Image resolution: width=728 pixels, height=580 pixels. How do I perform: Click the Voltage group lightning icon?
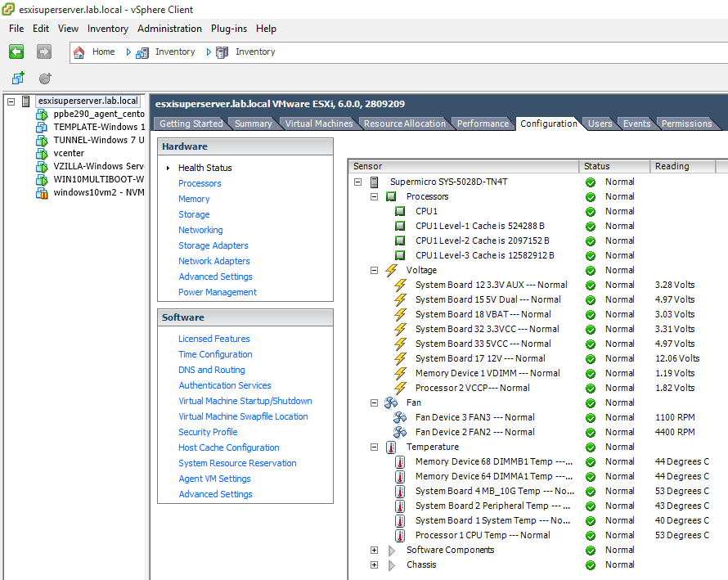click(x=391, y=270)
